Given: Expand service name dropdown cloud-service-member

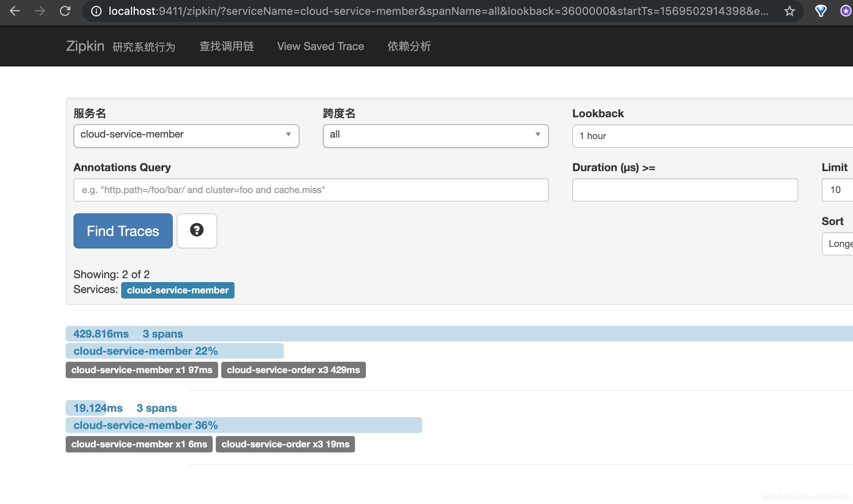Looking at the screenshot, I should (x=186, y=136).
